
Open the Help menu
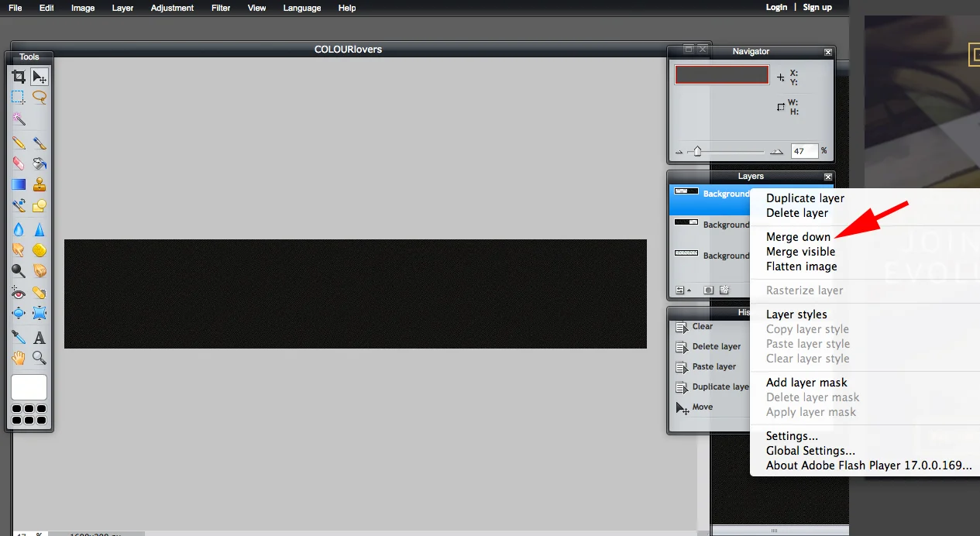(x=347, y=8)
